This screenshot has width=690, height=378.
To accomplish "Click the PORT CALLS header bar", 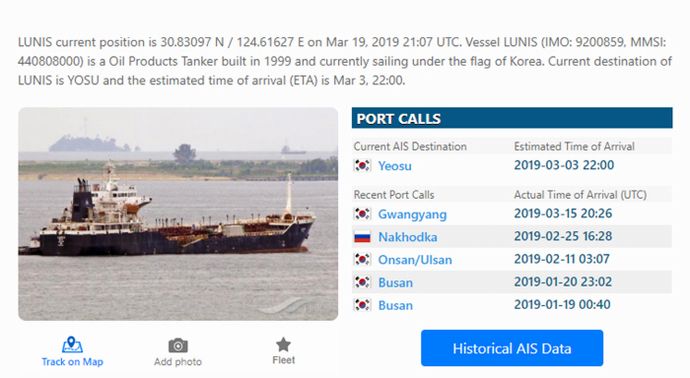I will [x=512, y=118].
